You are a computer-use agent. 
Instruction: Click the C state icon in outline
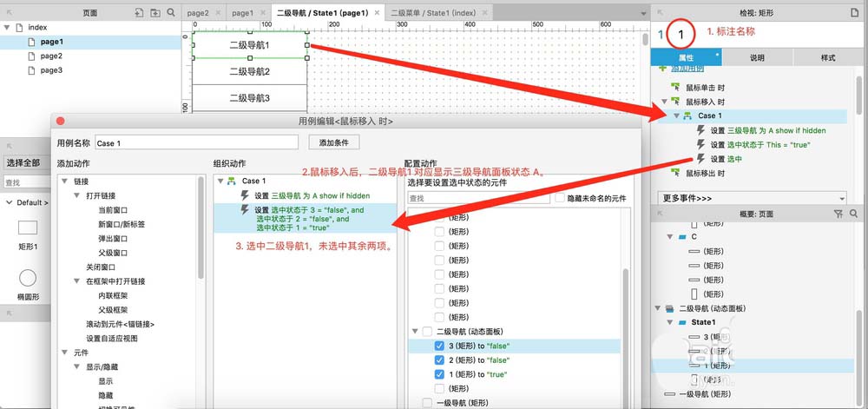coord(682,237)
